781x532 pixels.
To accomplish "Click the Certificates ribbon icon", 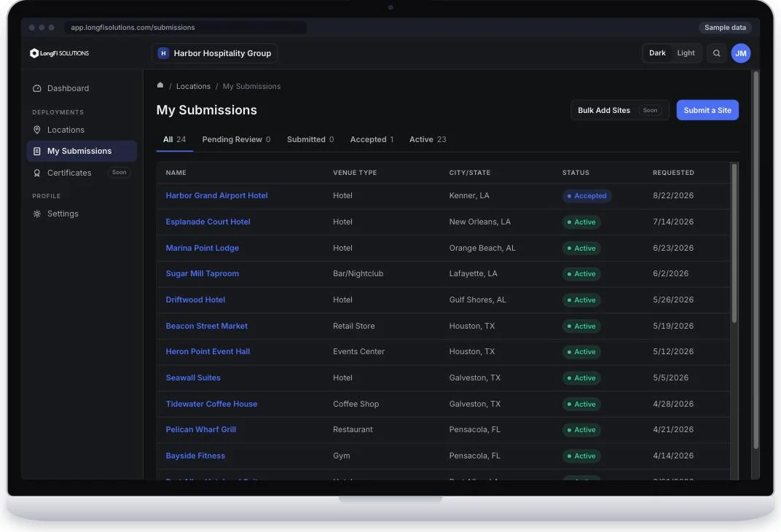I will tap(37, 173).
